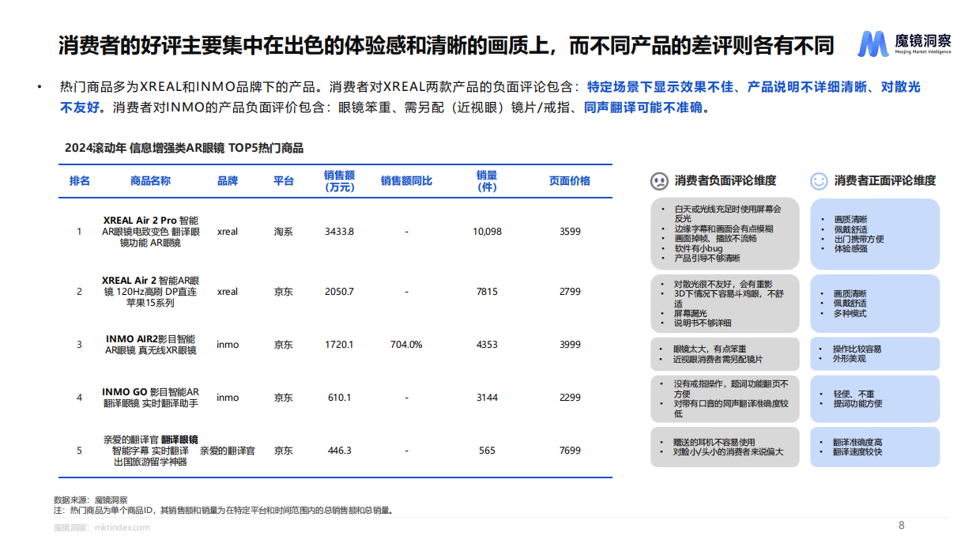
Task: Select the 销售额同比 column header
Action: coord(406,181)
